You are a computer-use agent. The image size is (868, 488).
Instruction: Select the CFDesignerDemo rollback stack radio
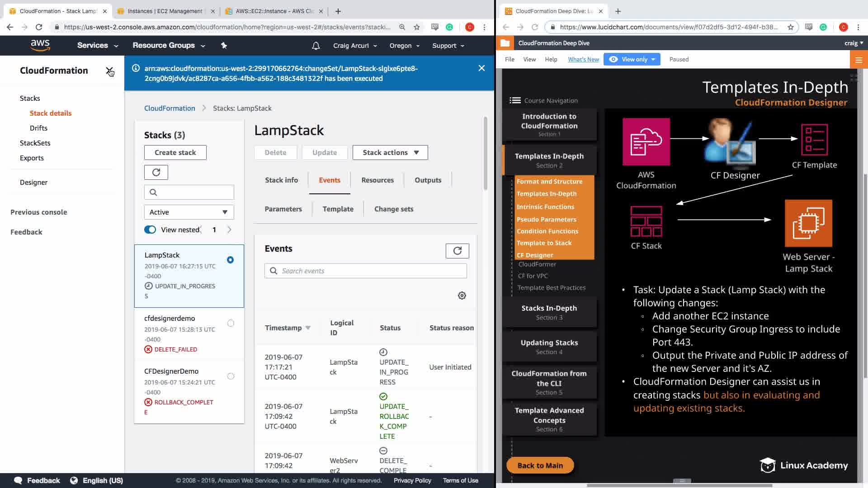(x=231, y=376)
